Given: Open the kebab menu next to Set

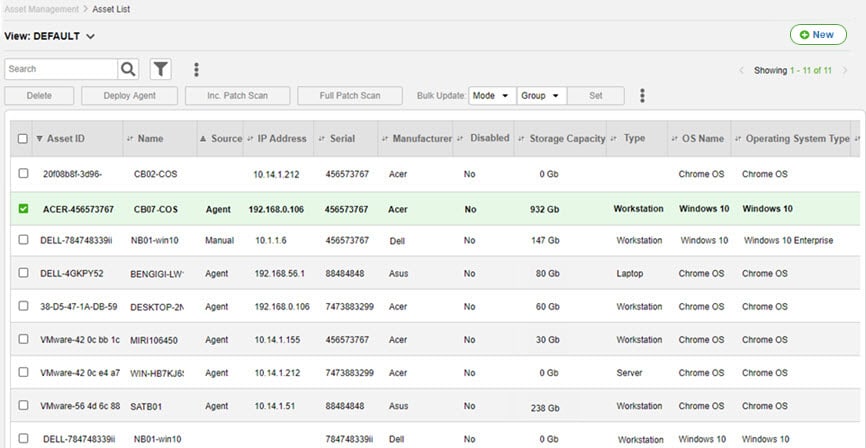Looking at the screenshot, I should pyautogui.click(x=642, y=96).
